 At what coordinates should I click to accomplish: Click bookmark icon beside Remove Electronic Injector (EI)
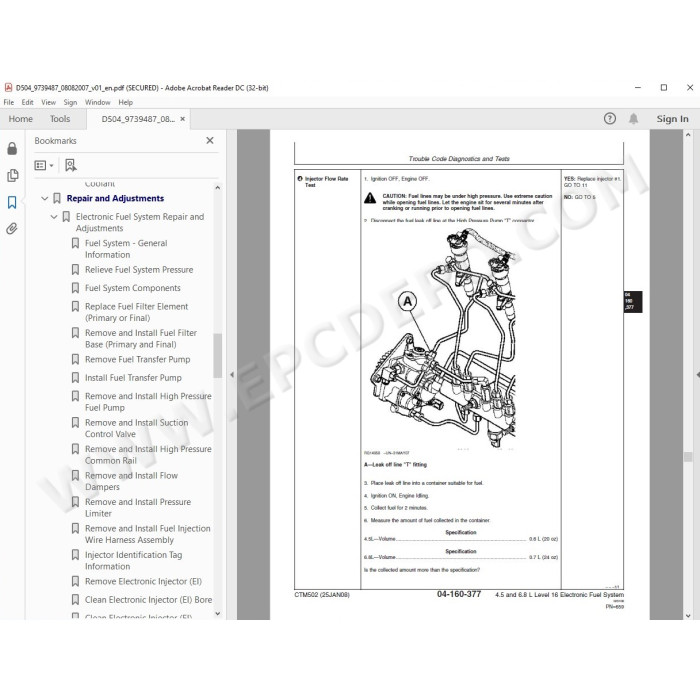75,581
